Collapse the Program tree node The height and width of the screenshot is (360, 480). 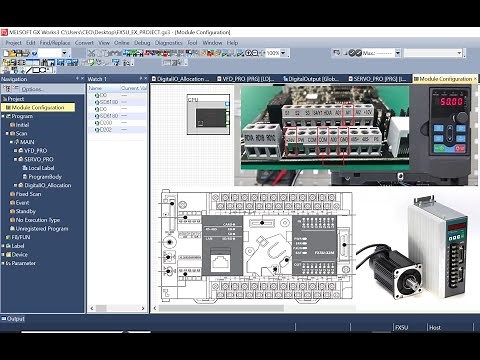(3, 116)
